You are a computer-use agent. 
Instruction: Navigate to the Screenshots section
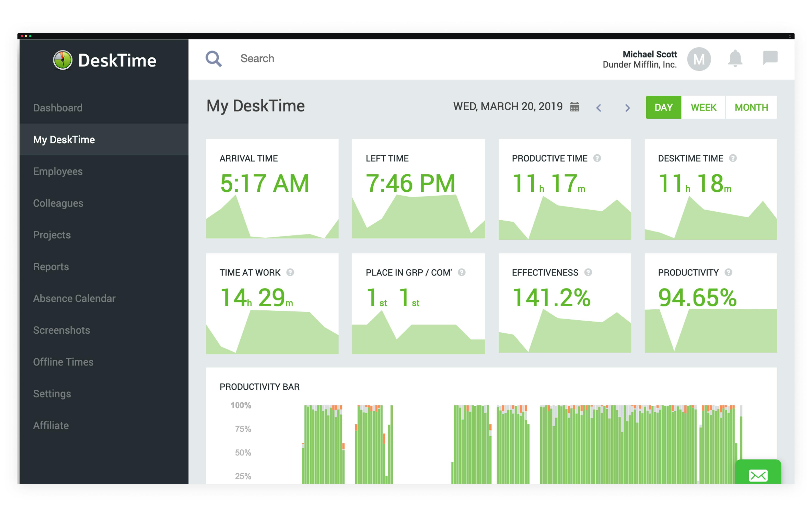(61, 330)
